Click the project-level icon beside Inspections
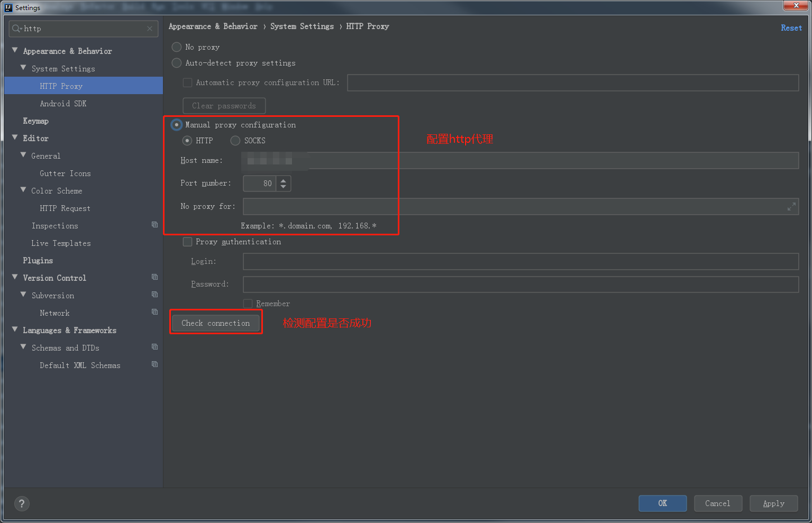 (154, 225)
